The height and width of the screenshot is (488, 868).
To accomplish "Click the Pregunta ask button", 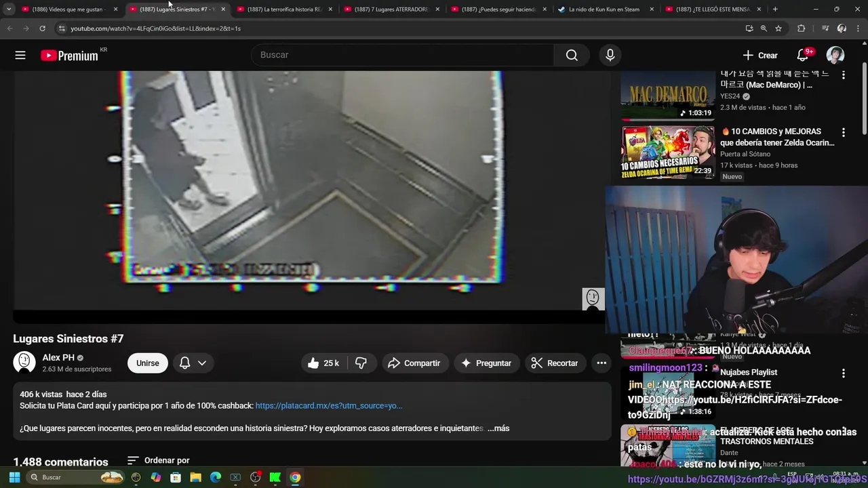I will (x=486, y=363).
